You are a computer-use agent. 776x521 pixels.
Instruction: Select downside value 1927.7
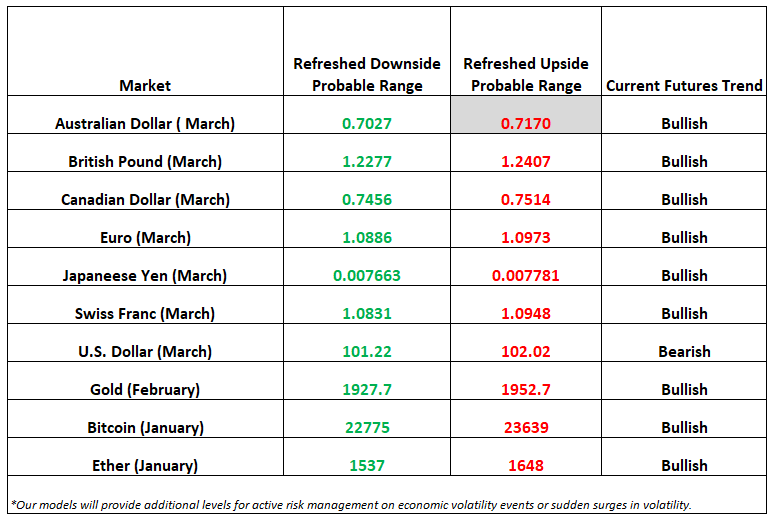pos(367,389)
